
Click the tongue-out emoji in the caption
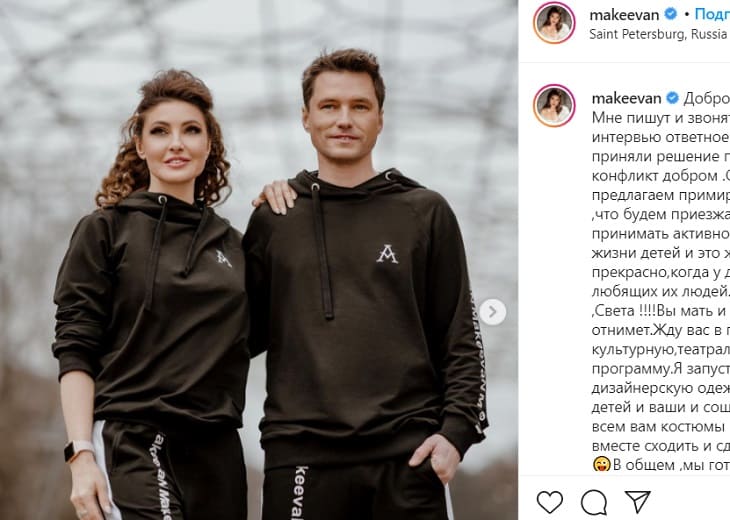point(601,465)
